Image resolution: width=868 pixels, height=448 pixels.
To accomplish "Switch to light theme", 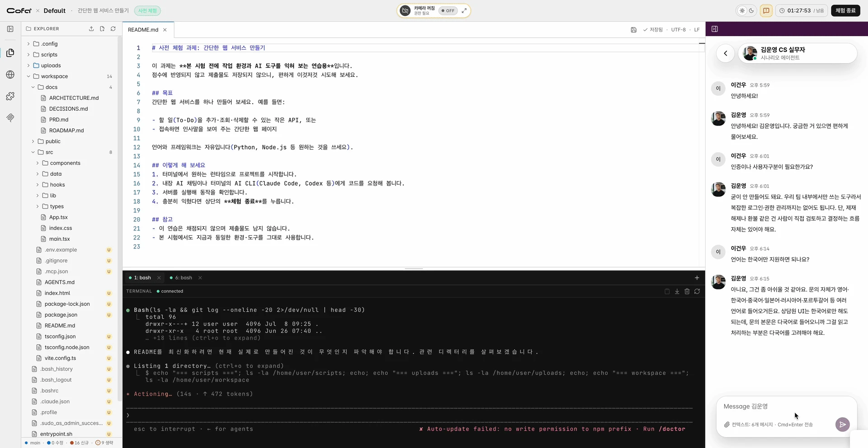I will pyautogui.click(x=742, y=11).
